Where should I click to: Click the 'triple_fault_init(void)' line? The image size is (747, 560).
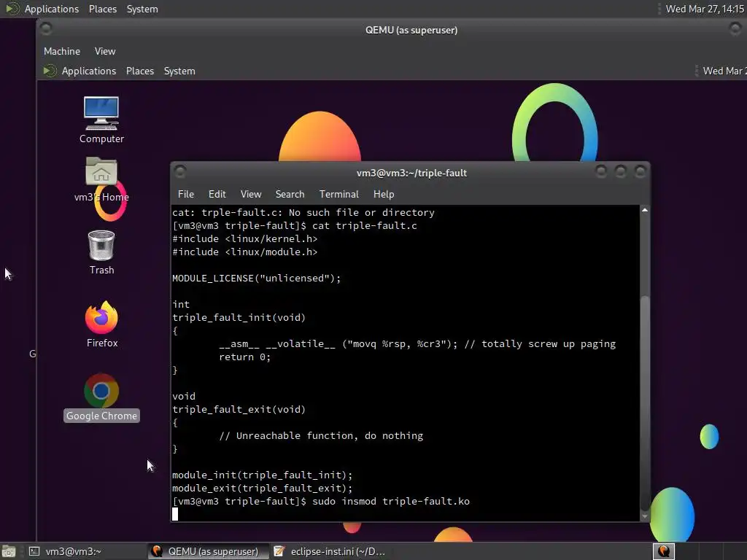pos(239,318)
